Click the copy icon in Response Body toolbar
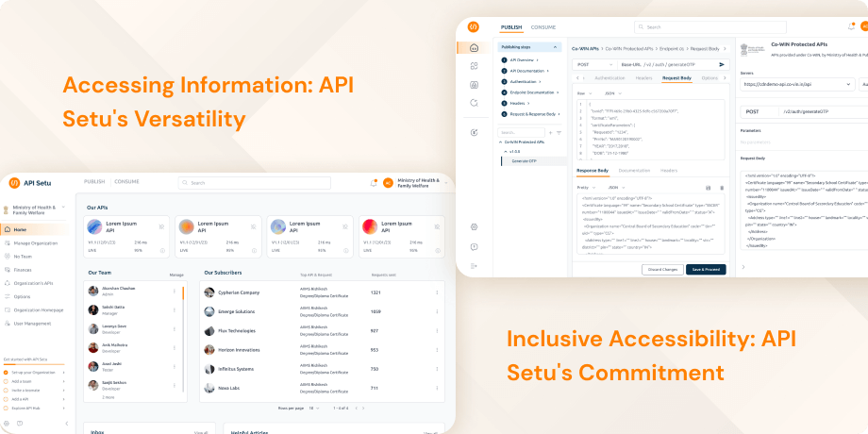Screen dimensions: 868x434 pos(708,188)
